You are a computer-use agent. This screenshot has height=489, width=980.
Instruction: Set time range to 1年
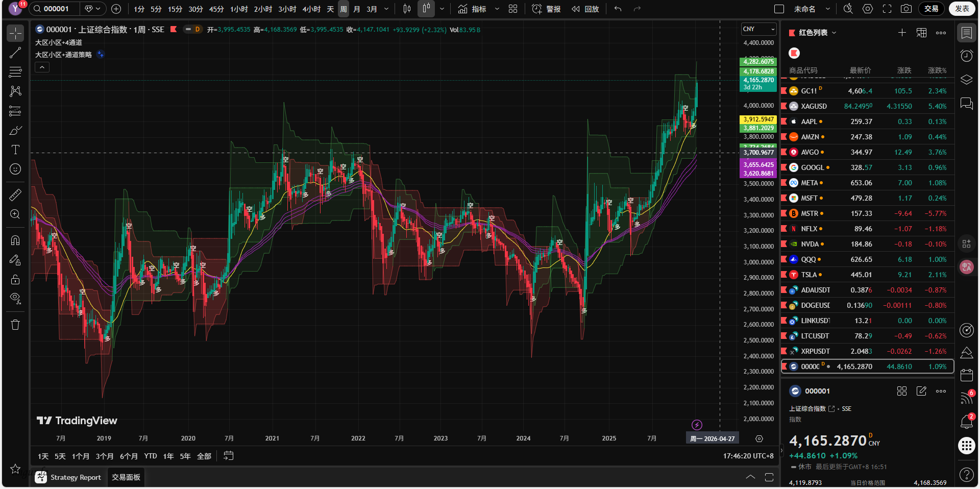[x=168, y=456]
